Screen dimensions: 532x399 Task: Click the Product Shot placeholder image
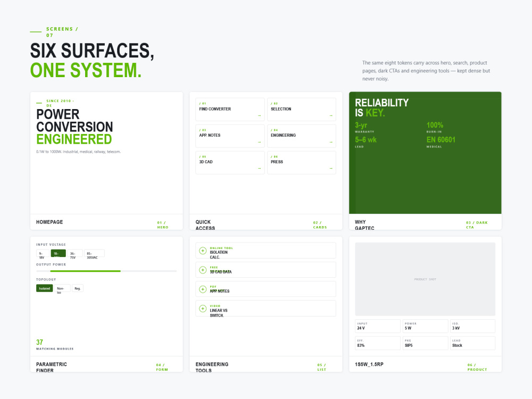[x=425, y=279]
